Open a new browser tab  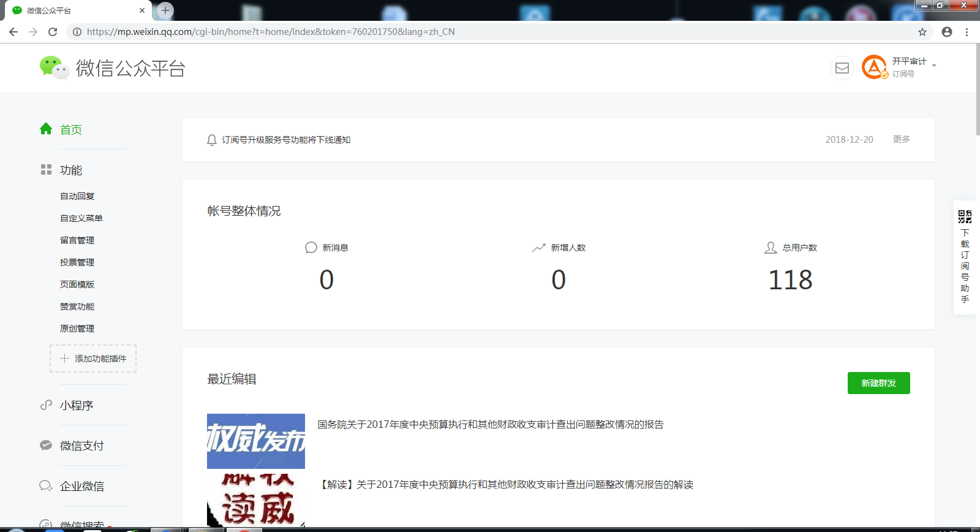(x=165, y=10)
